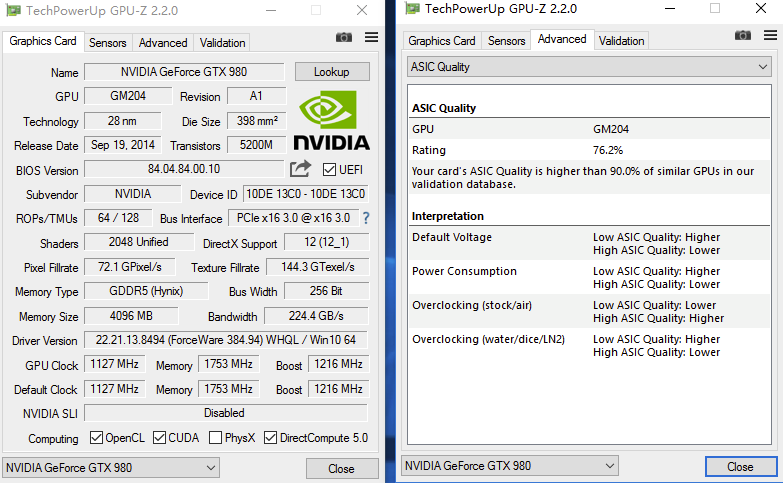This screenshot has width=783, height=483.
Task: Click DirectX Support field 12 (12_1)
Action: [327, 242]
